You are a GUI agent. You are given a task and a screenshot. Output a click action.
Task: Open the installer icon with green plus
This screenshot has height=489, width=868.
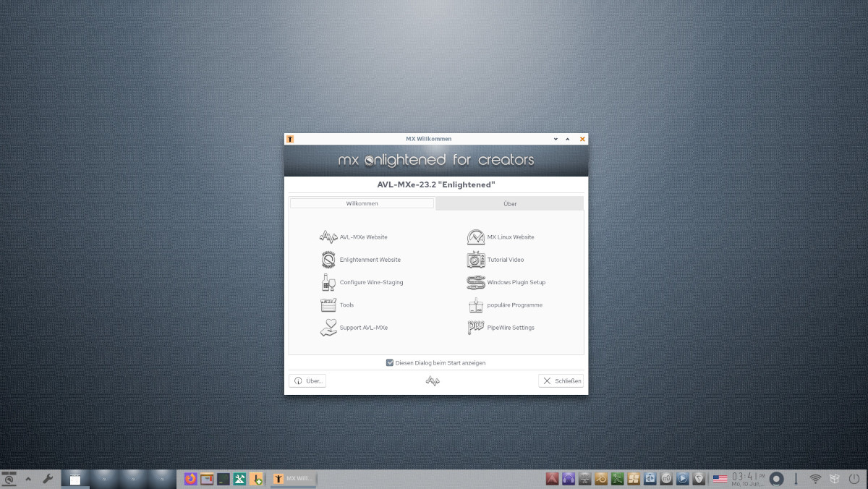256,479
